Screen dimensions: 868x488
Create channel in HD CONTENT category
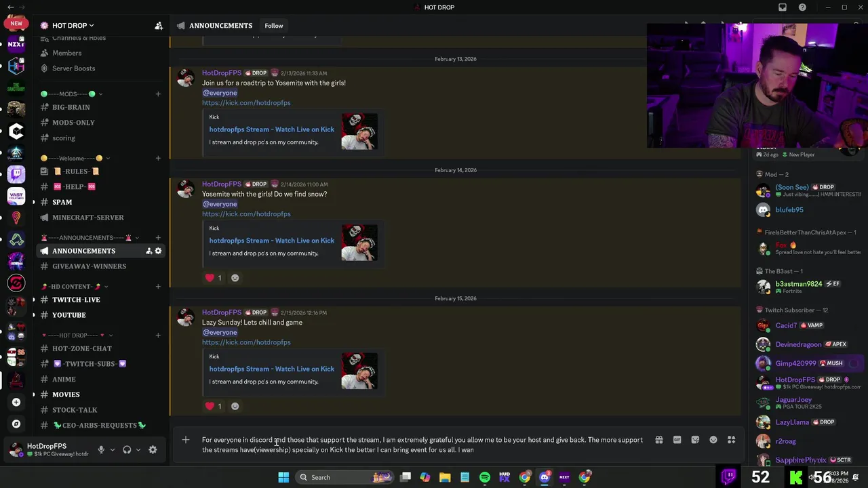click(x=158, y=287)
